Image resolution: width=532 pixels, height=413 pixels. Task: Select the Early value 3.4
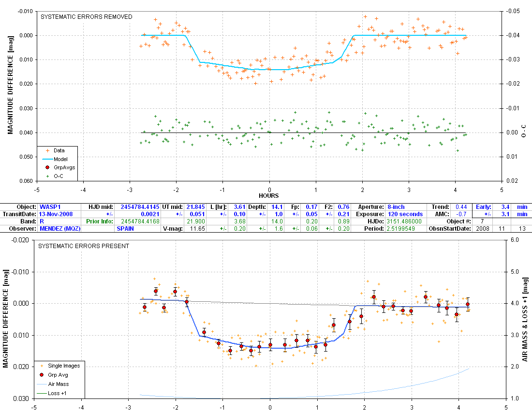pyautogui.click(x=505, y=207)
